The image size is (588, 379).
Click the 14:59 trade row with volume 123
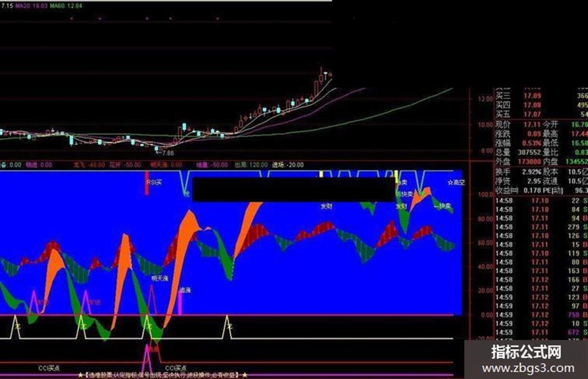coord(541,297)
